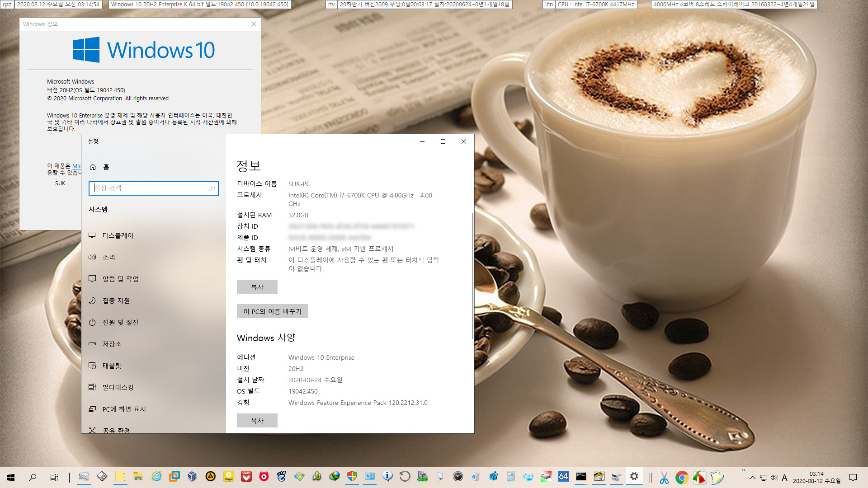Minimize the 설정 window
868x488 pixels.
[x=422, y=141]
